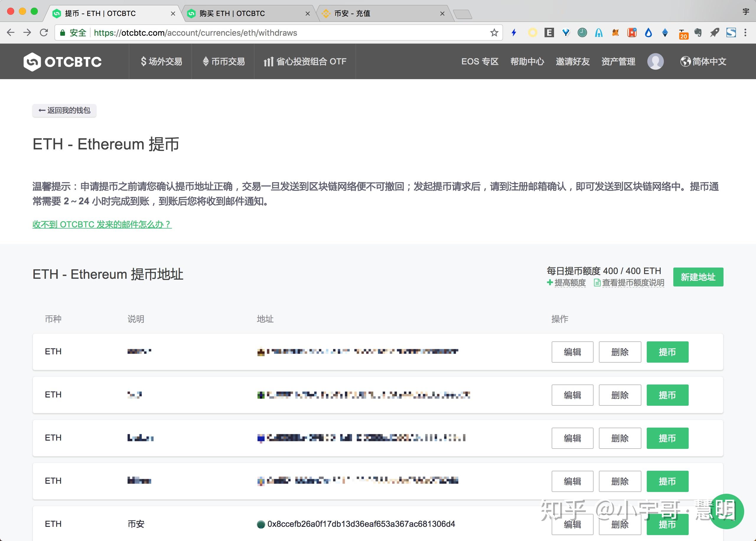Open 资产管理 page
756x541 pixels.
pyautogui.click(x=618, y=62)
